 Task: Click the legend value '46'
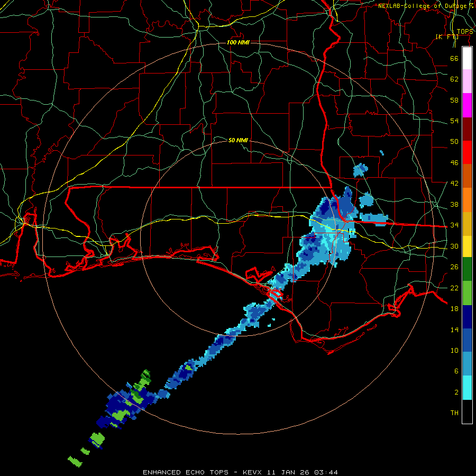click(454, 163)
